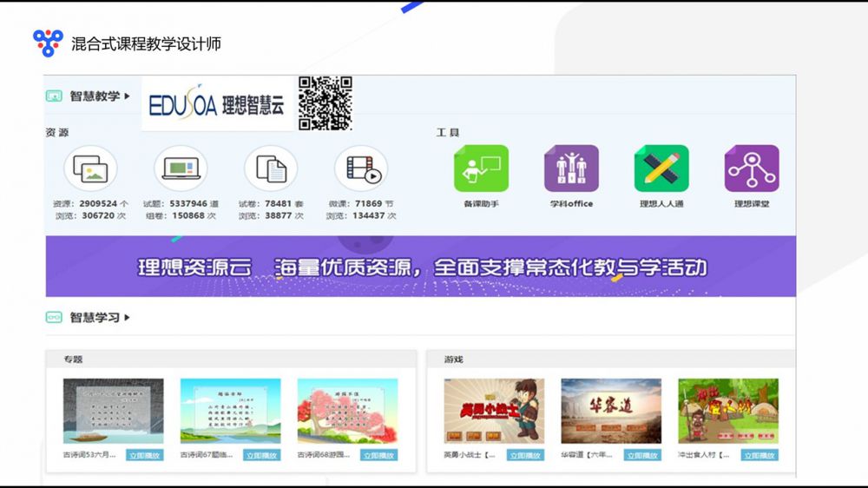
Task: Open the 资源 image resources icon
Action: click(x=90, y=168)
